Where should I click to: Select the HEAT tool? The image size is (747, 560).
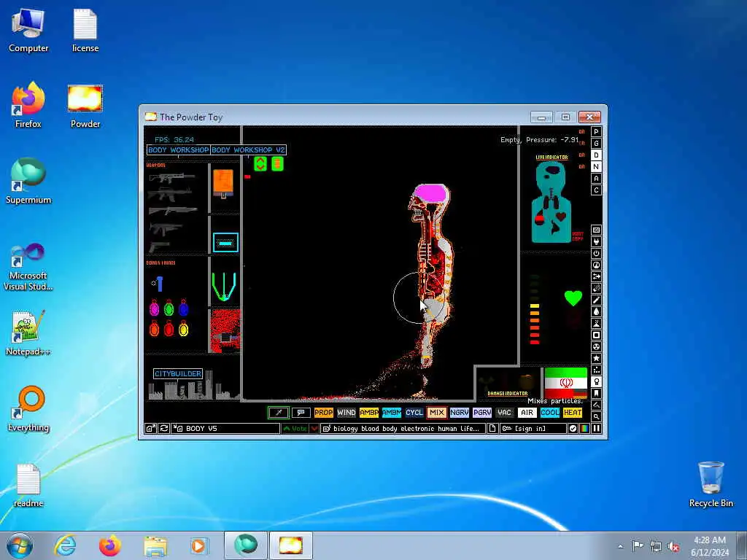click(x=573, y=413)
